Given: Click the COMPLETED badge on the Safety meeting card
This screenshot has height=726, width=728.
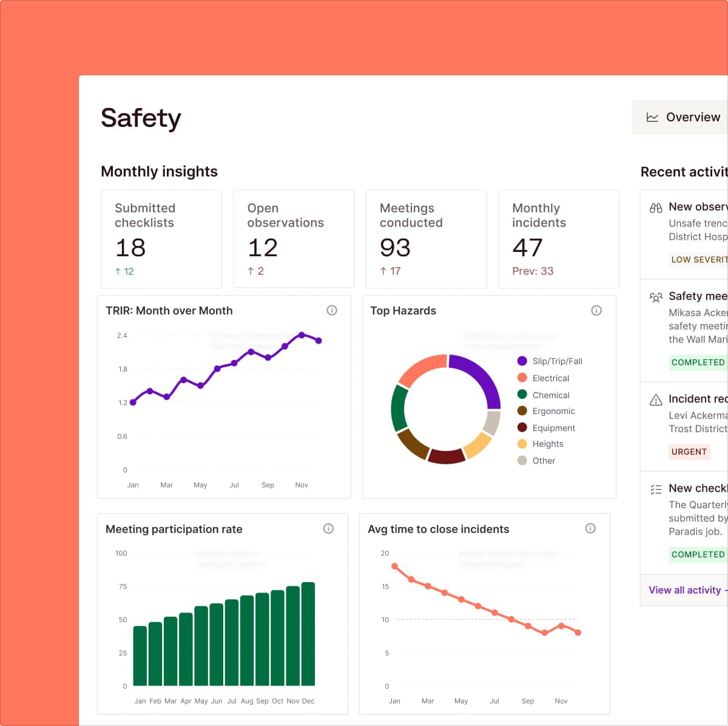Looking at the screenshot, I should coord(698,362).
